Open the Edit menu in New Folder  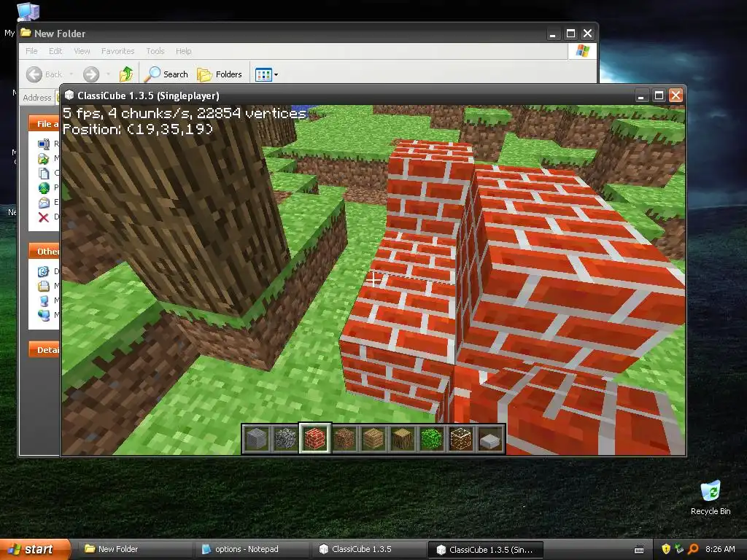point(55,51)
